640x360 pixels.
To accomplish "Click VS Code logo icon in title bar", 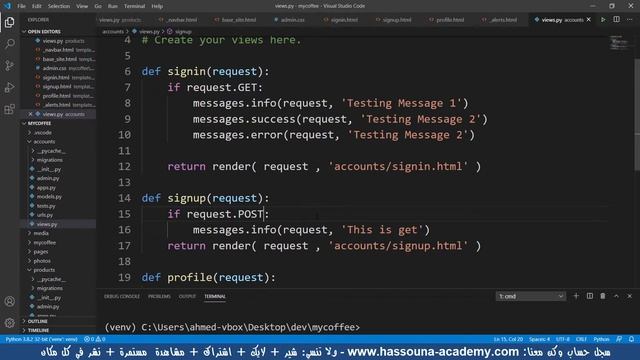I will [x=7, y=6].
